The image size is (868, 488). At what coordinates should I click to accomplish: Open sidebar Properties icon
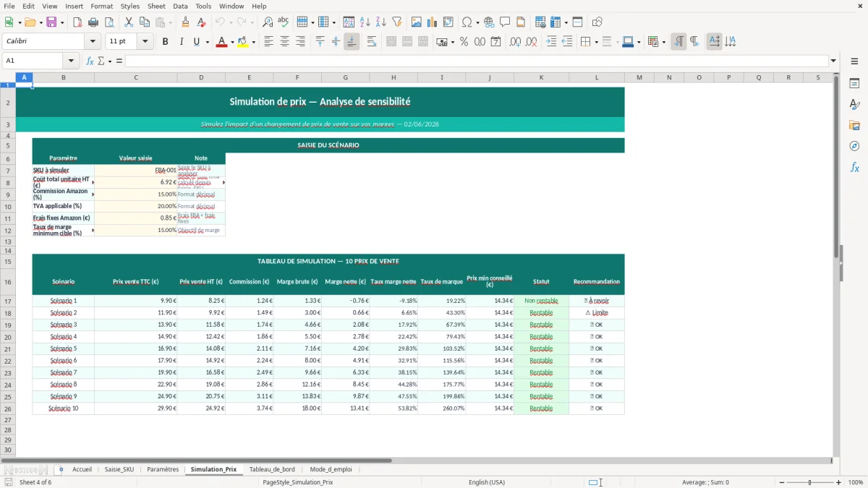(854, 84)
